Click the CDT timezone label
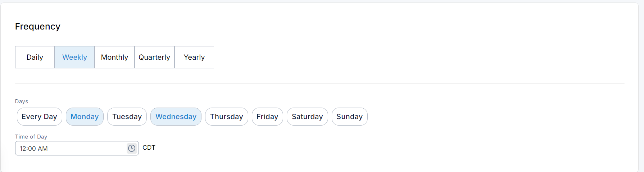This screenshot has width=644, height=172. pos(149,148)
